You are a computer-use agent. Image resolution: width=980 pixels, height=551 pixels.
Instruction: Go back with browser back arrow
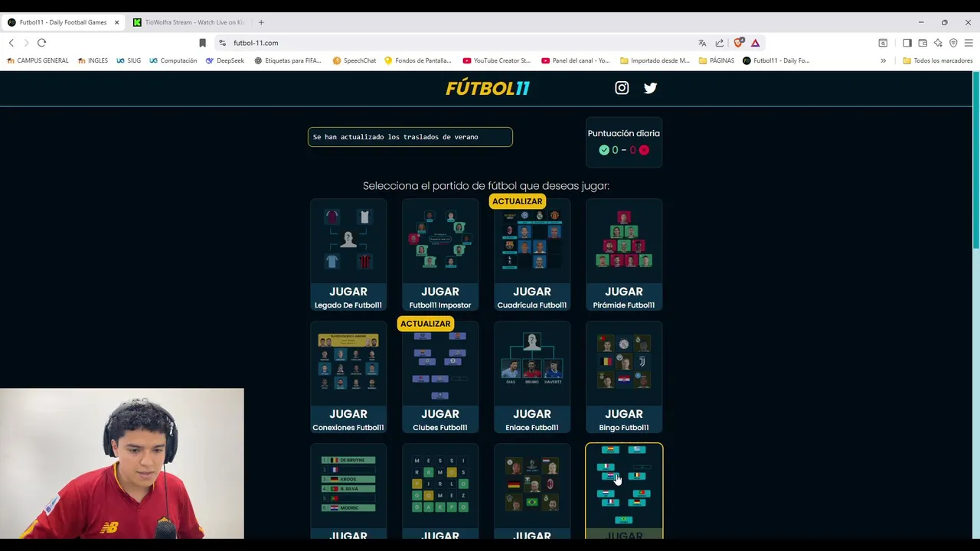[11, 43]
